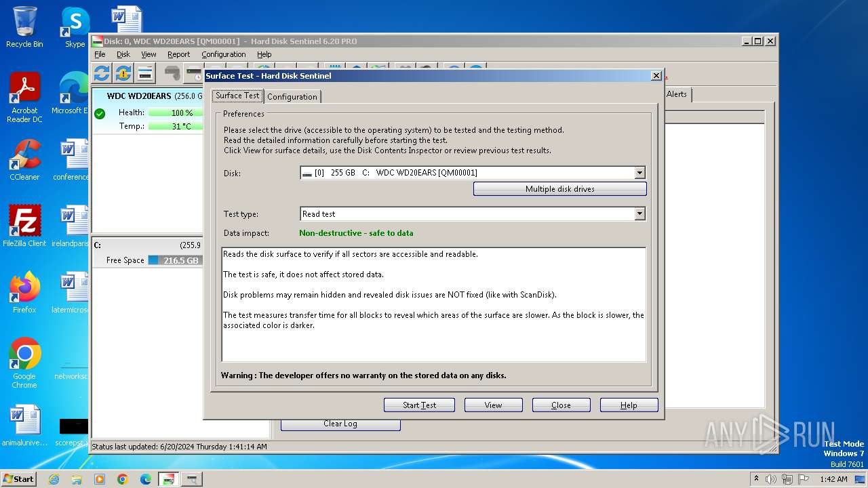Click Clear Log button
The height and width of the screenshot is (488, 868).
[340, 424]
